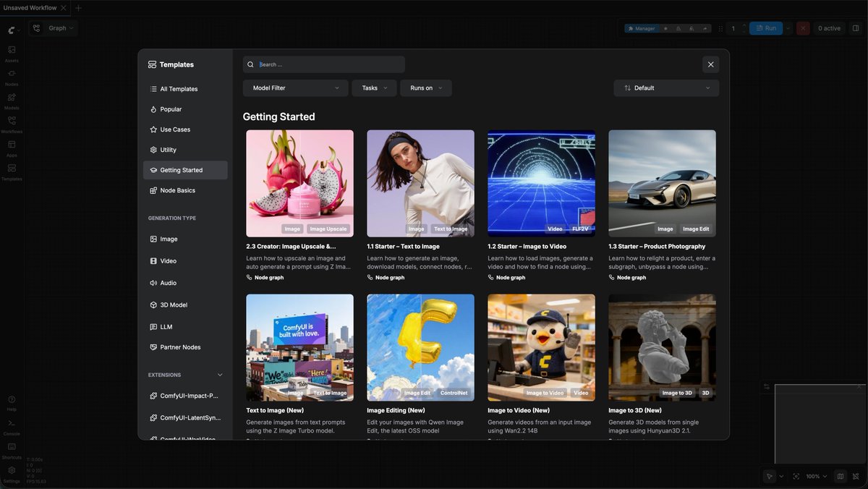This screenshot has width=868, height=489.
Task: Open the Manager button
Action: click(642, 28)
